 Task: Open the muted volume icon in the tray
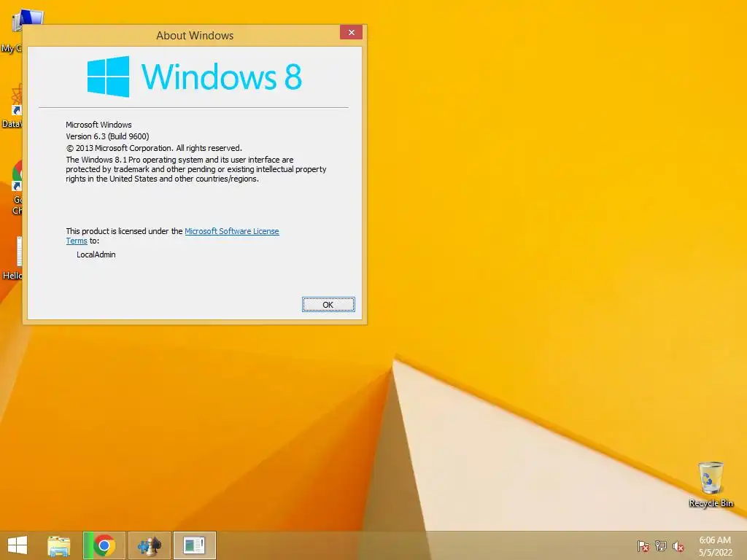[x=678, y=546]
